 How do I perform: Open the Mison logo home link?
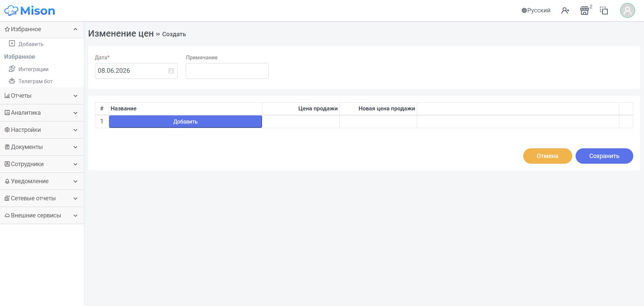coord(30,11)
